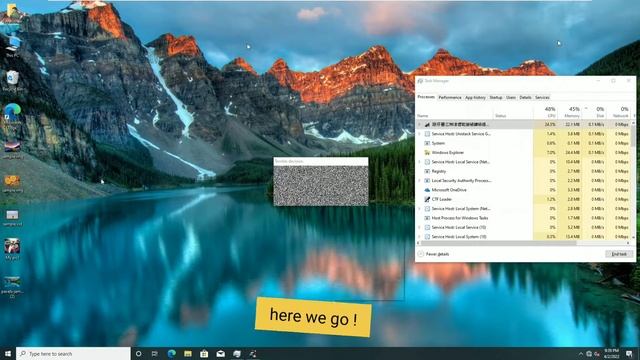Click the Task Manager horizontal scrollbar

[498, 243]
